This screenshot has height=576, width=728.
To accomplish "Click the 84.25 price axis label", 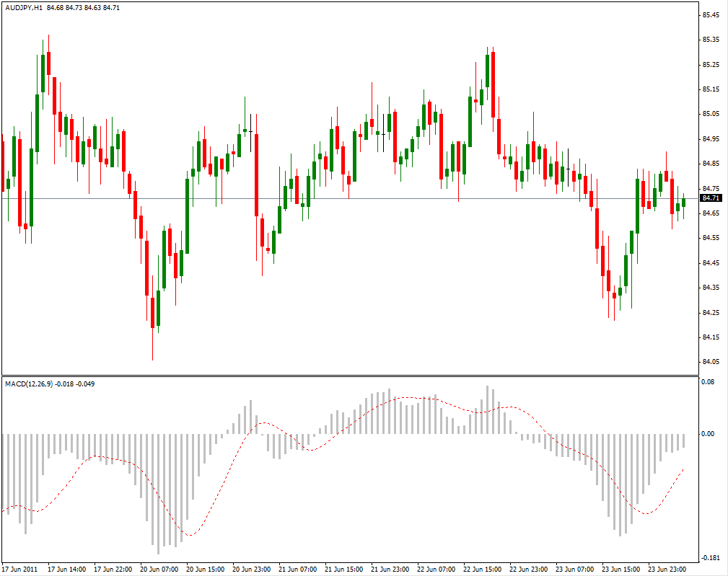I will click(x=711, y=313).
